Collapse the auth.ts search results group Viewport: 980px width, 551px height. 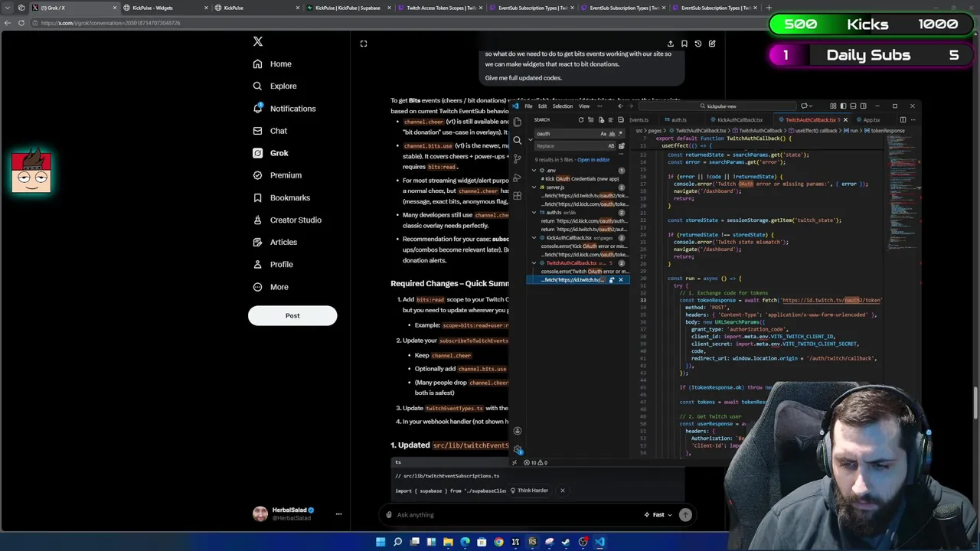click(534, 212)
